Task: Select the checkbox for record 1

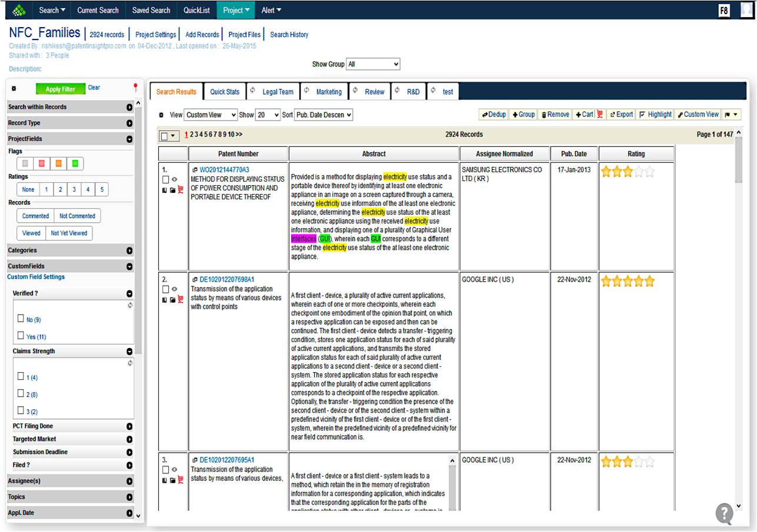Action: coord(165,179)
